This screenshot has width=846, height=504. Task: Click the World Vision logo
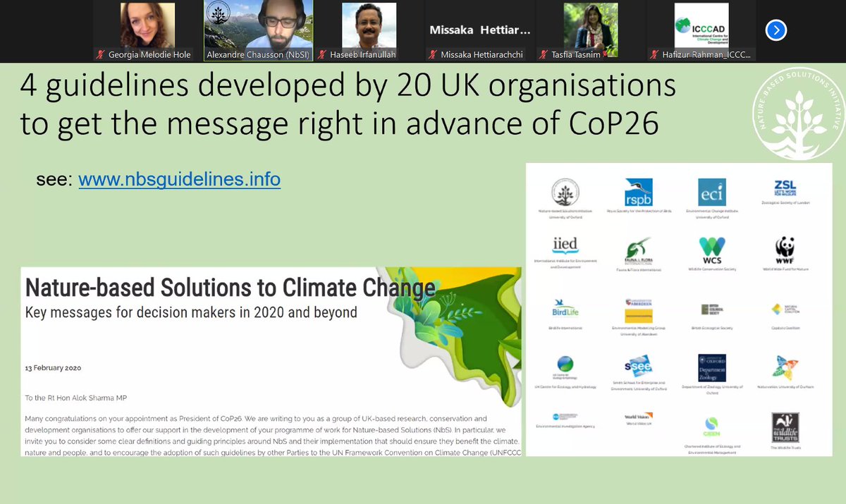[639, 417]
